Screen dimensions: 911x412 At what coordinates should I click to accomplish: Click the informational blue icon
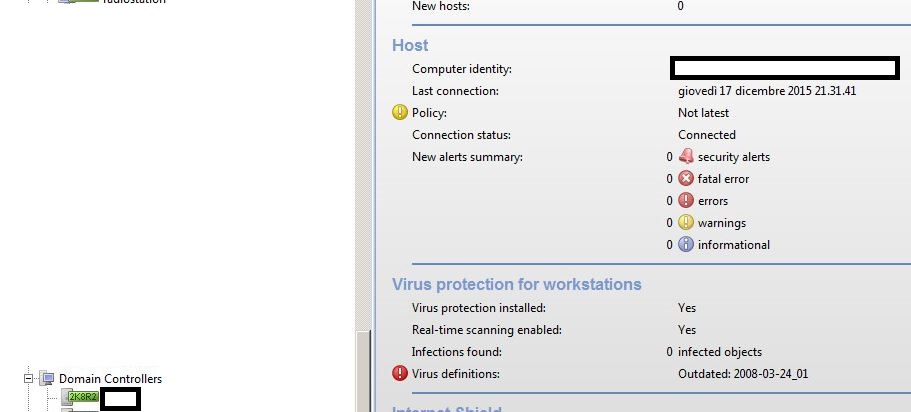[x=686, y=245]
